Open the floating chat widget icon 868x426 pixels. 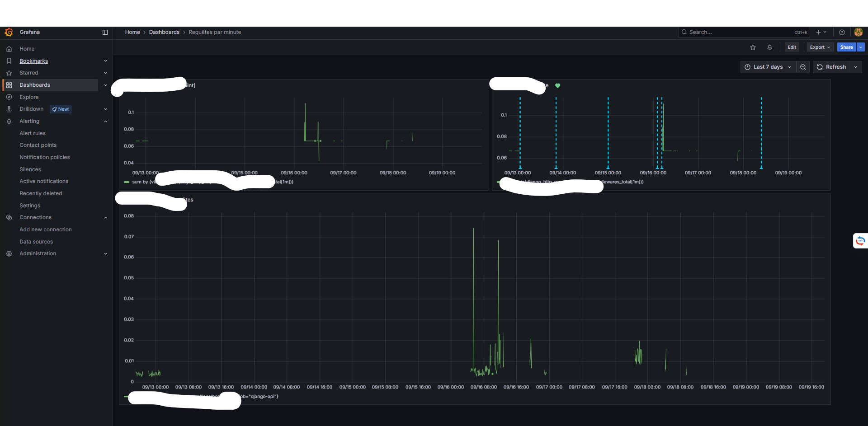(860, 241)
